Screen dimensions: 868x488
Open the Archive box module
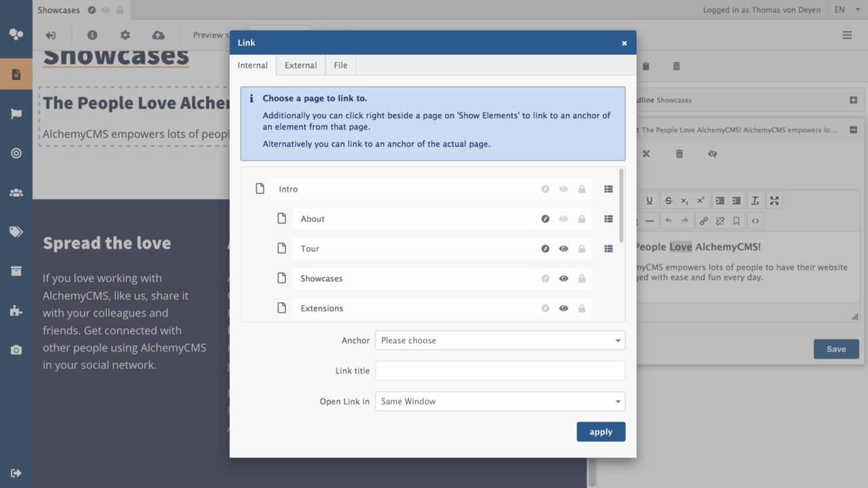(16, 271)
